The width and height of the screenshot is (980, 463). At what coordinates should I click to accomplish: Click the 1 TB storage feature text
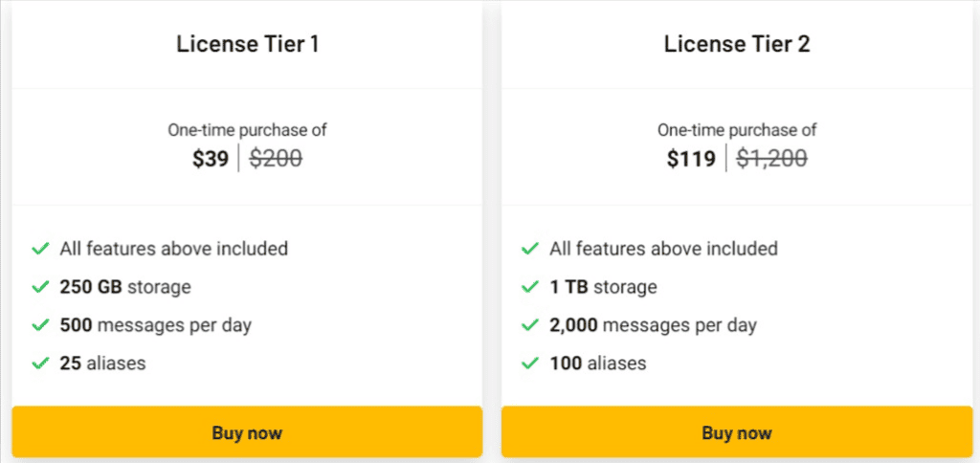[x=603, y=287]
